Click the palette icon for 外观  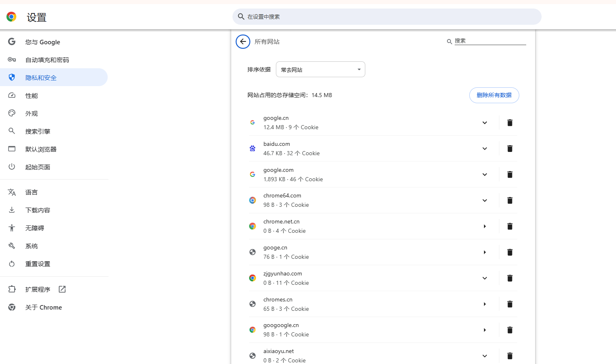coord(12,113)
